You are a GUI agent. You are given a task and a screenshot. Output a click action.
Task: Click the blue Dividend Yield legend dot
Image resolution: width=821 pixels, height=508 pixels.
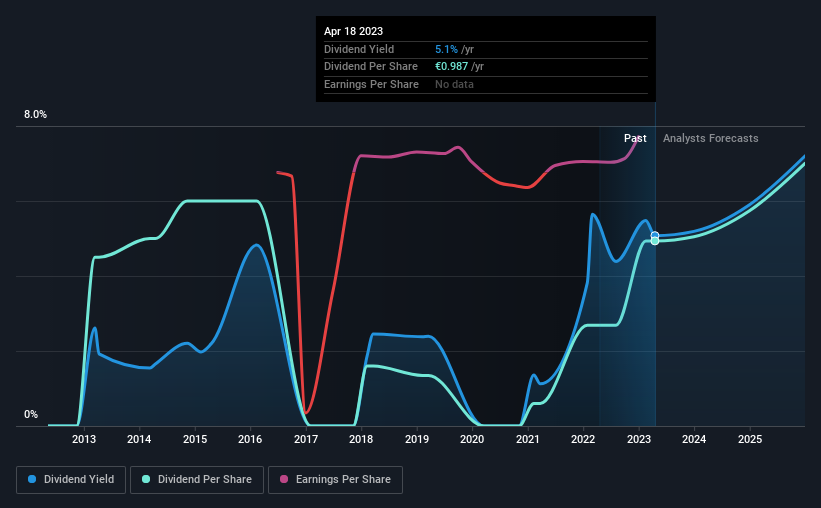click(x=32, y=479)
